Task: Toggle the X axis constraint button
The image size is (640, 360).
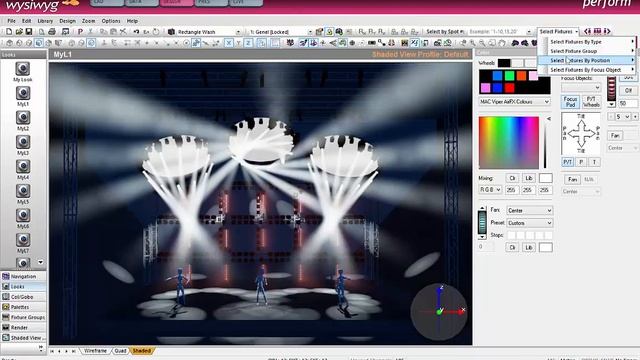Action: pos(229,43)
